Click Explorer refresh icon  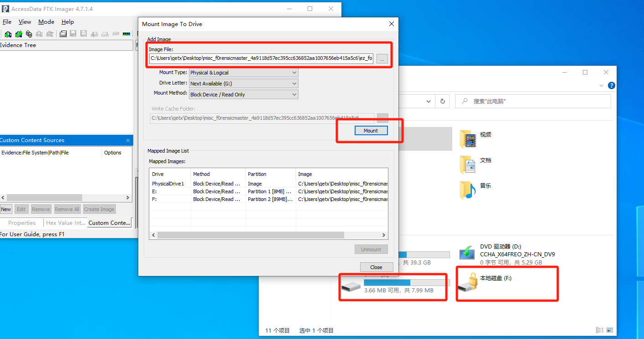click(x=442, y=101)
